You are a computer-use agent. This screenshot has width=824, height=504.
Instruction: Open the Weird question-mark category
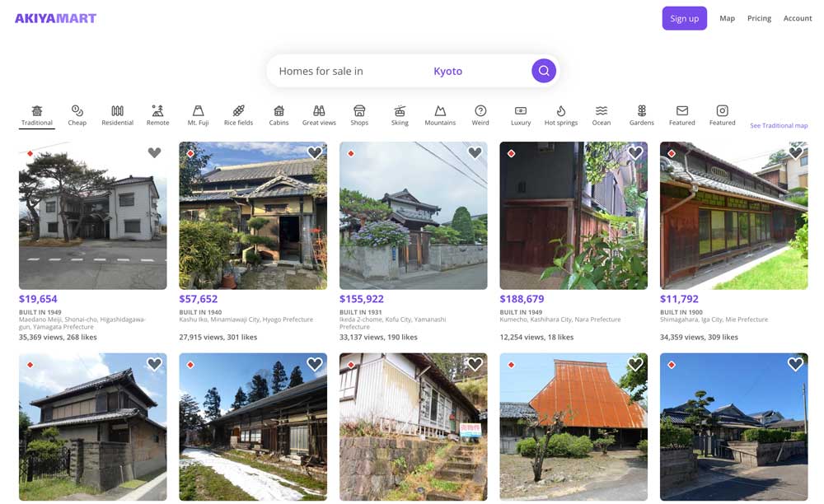(480, 115)
